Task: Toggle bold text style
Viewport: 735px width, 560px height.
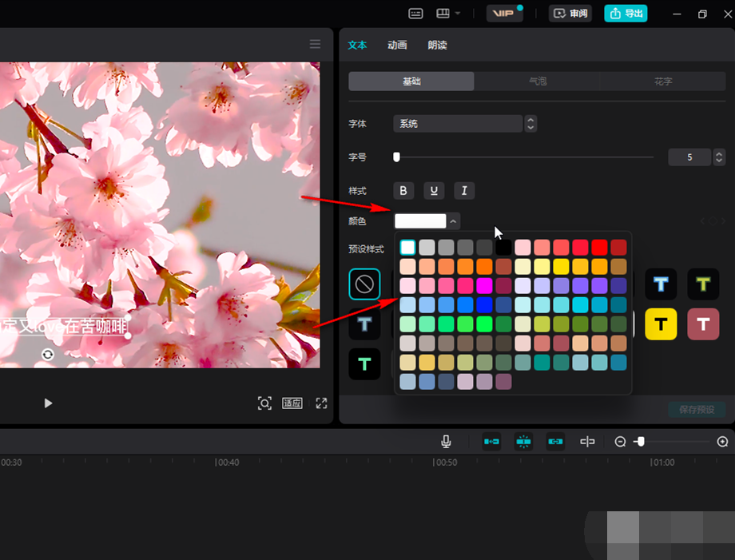Action: tap(403, 190)
